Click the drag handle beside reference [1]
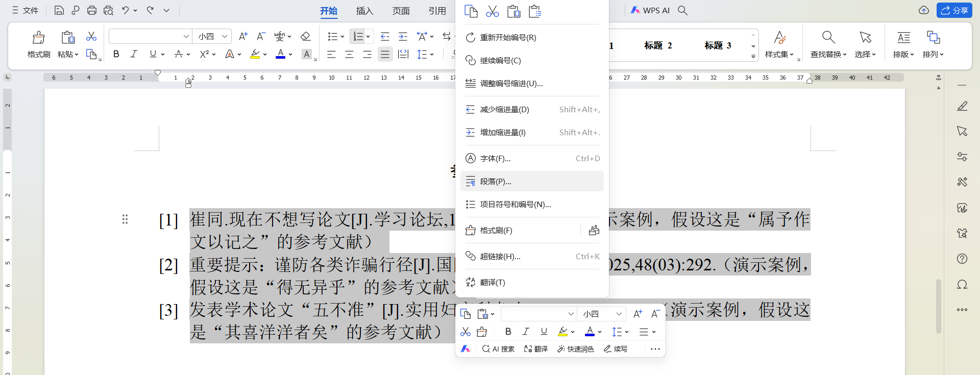Screen dimensions: 980x375 click(125, 219)
